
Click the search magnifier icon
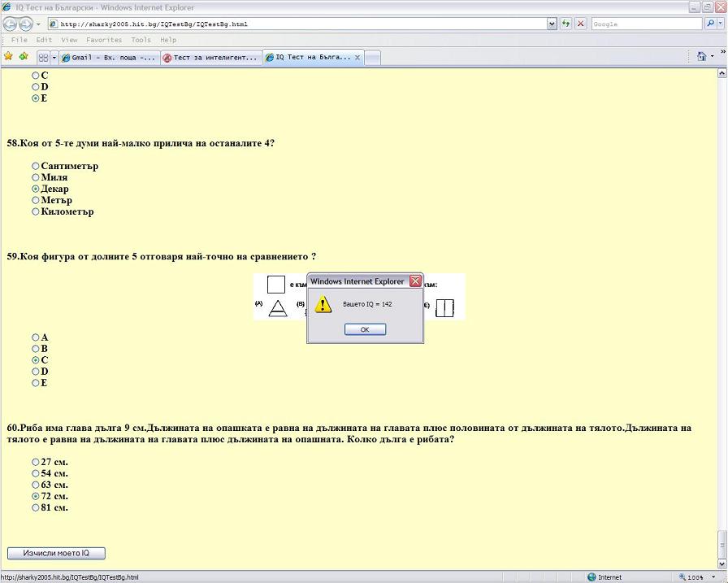pyautogui.click(x=710, y=24)
